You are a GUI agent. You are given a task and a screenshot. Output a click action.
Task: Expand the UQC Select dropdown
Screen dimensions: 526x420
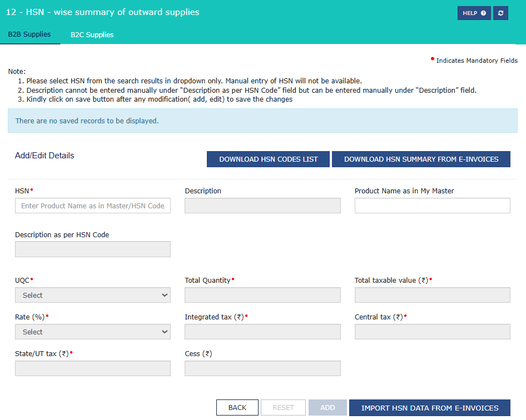[93, 295]
